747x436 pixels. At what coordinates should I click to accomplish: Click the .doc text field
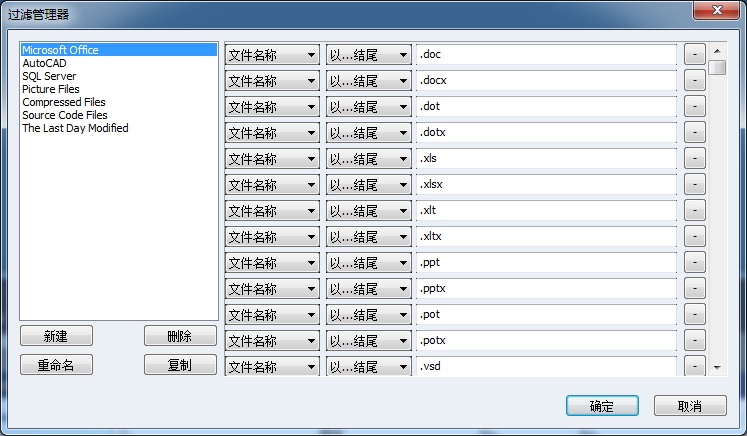coord(546,54)
